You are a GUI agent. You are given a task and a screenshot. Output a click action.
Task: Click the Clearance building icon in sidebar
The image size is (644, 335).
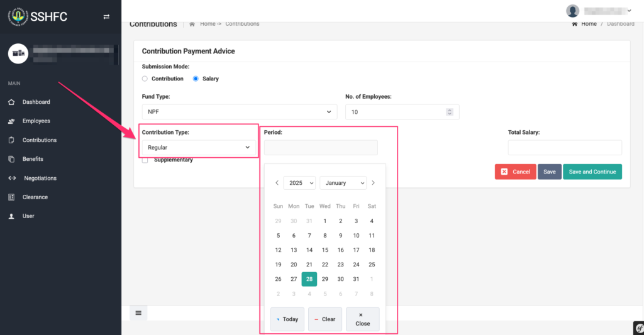click(x=11, y=197)
